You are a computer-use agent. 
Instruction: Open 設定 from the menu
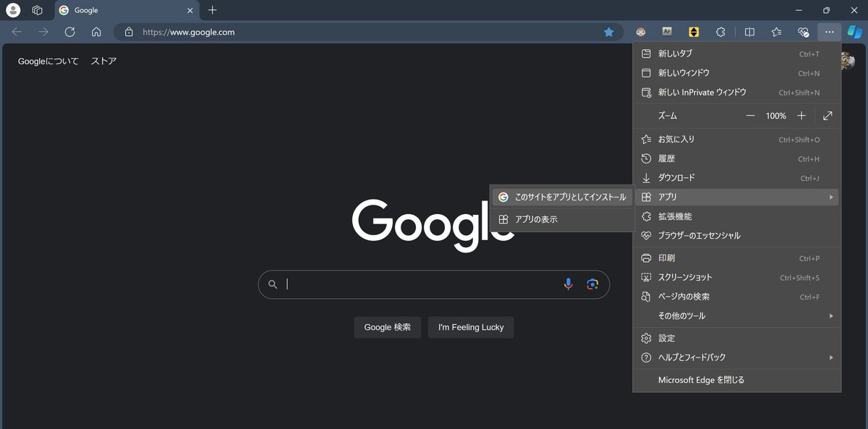click(737, 339)
